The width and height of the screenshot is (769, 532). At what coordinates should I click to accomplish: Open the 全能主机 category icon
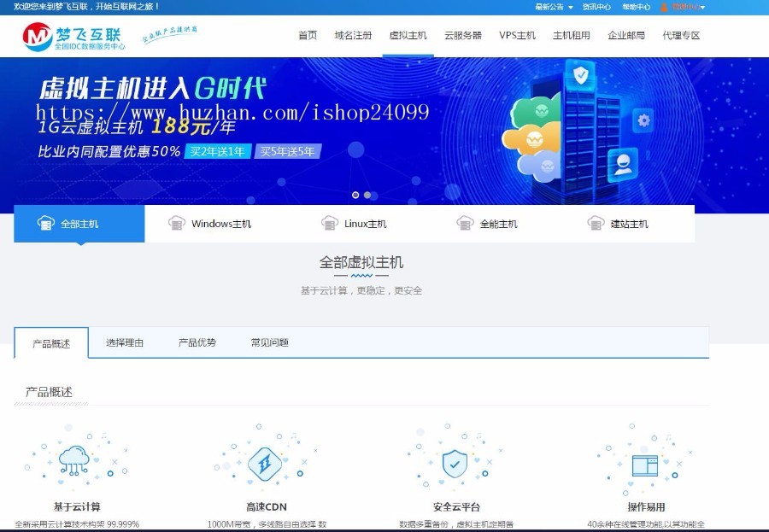[466, 222]
